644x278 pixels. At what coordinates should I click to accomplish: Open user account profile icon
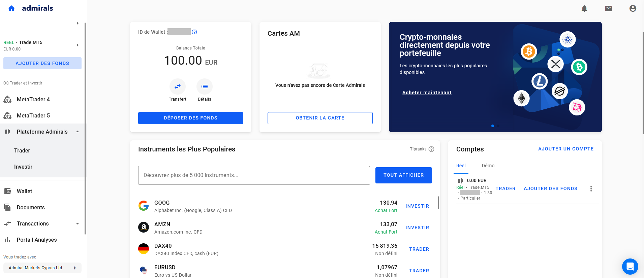(633, 8)
